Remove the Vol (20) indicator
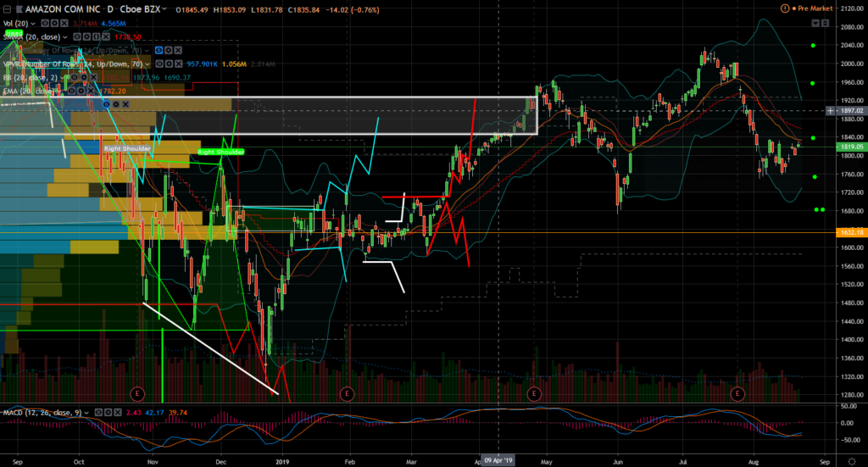Viewport: 868px width, 467px height. click(64, 23)
